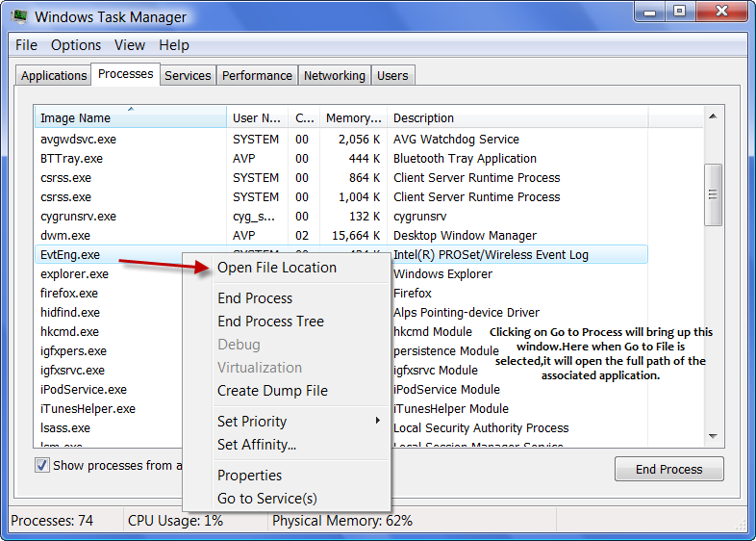Select the dwm.exe process row
This screenshot has height=541, width=756.
click(340, 236)
